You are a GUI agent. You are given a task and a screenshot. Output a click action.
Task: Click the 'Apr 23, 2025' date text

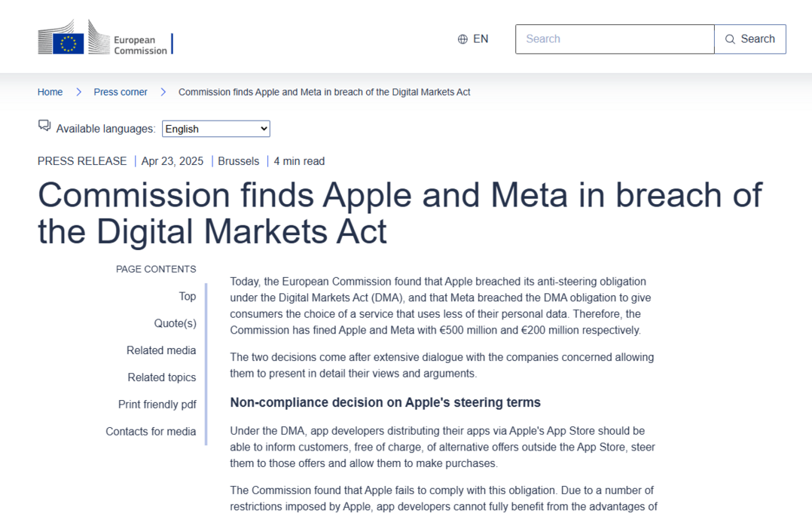coord(172,161)
